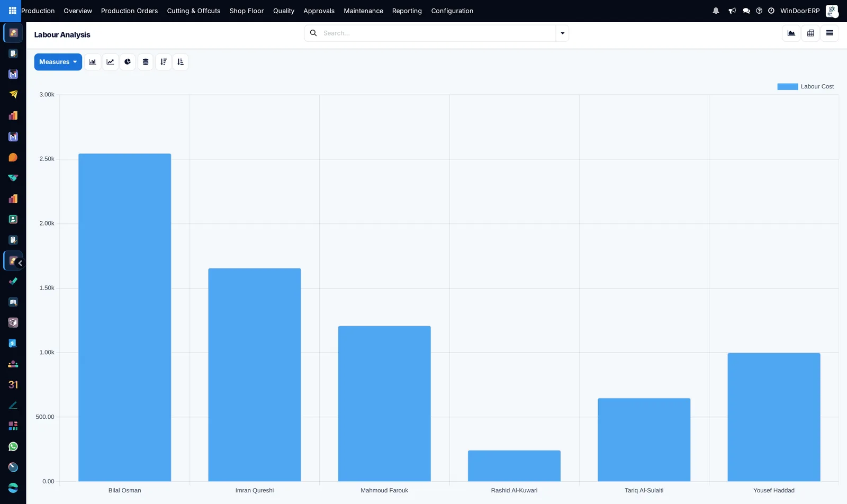Screen dimensions: 847x504
Task: Open the dollar invoice Accounting app
Action: click(13, 343)
